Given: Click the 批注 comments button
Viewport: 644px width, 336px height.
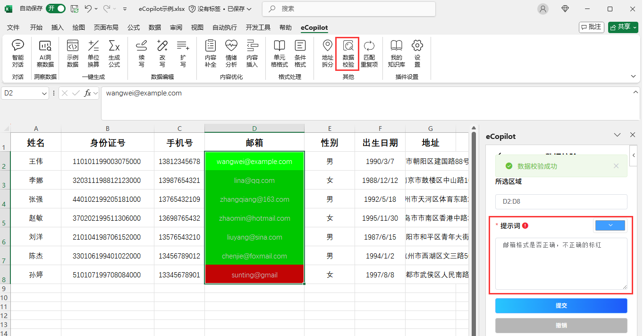Looking at the screenshot, I should [591, 27].
